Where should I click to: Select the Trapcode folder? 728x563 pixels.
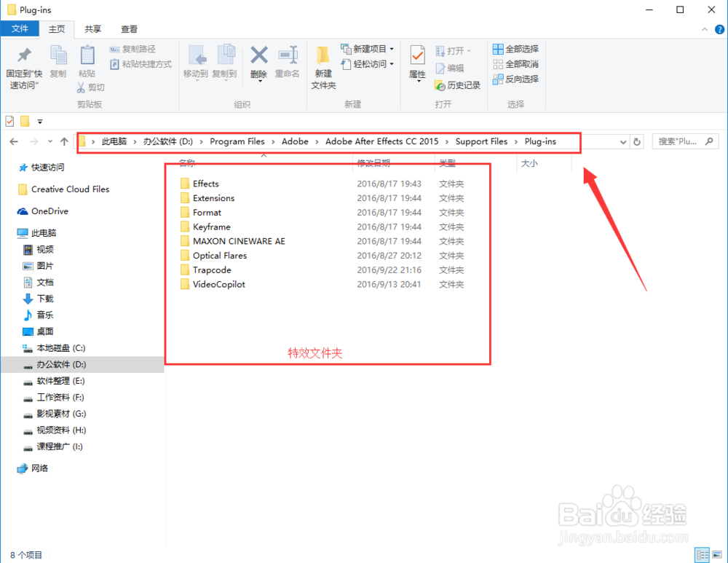(x=212, y=270)
